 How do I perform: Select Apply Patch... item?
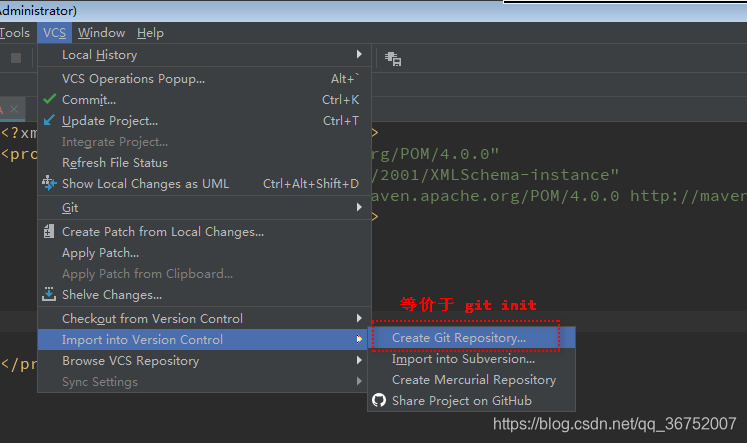[x=204, y=253]
